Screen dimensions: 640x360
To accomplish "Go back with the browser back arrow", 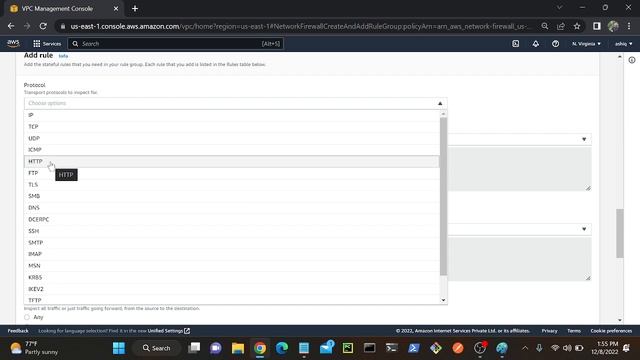I will (11, 26).
